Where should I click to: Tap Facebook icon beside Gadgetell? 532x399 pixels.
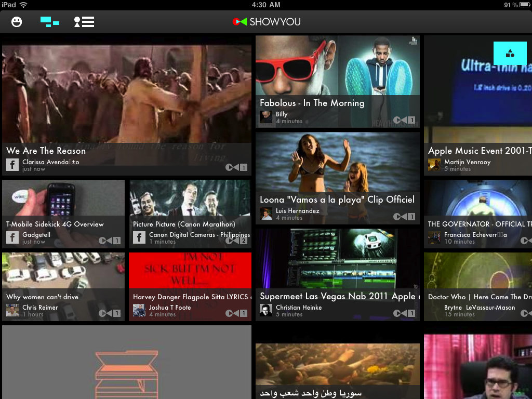pos(12,237)
